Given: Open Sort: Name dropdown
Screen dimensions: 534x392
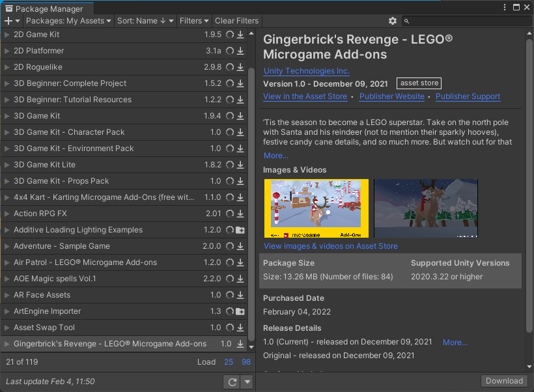Looking at the screenshot, I should [145, 21].
